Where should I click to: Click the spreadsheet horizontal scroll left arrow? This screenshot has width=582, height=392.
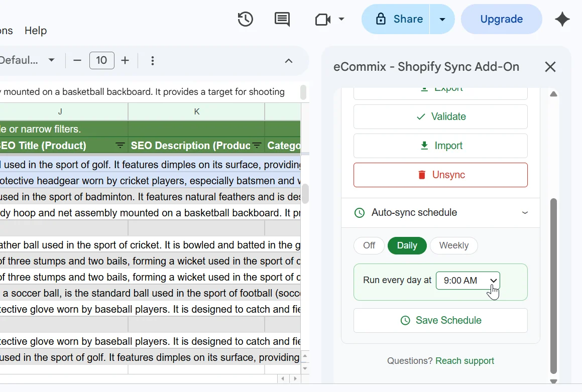(x=283, y=378)
